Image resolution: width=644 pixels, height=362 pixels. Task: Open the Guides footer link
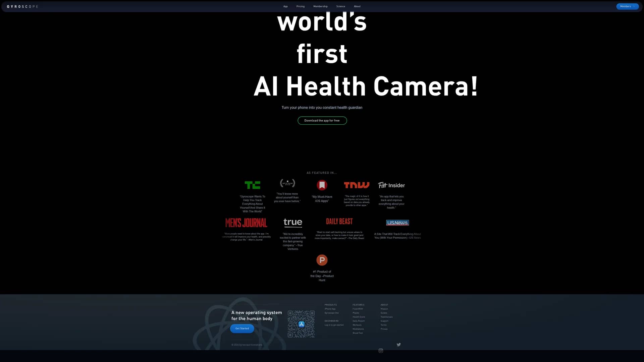pos(384,313)
